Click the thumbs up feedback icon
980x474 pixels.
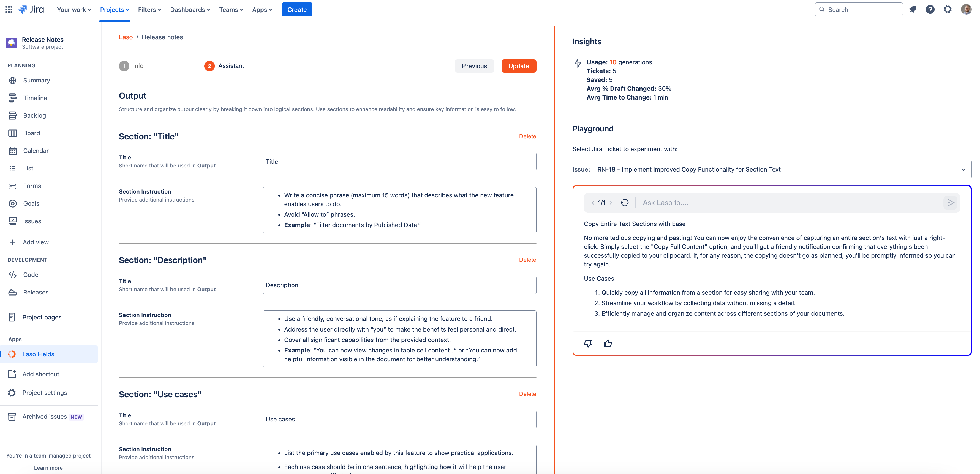(x=608, y=343)
